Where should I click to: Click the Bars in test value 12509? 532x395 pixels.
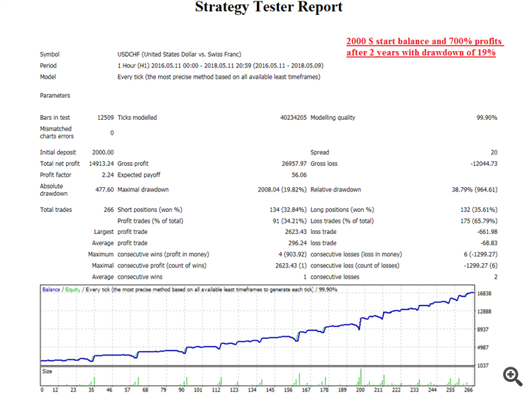coord(105,118)
